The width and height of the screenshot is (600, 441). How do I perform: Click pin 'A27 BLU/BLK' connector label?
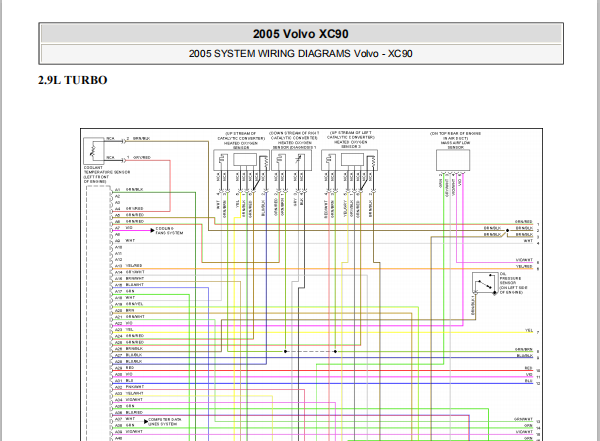129,355
